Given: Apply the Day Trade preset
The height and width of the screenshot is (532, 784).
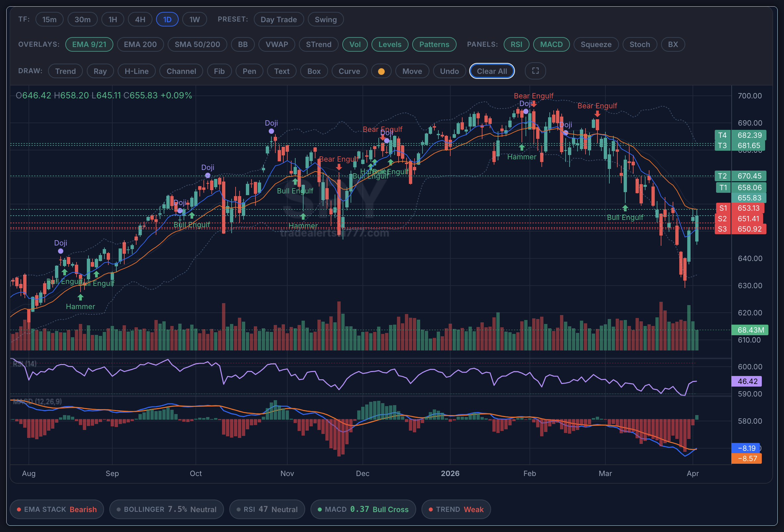Looking at the screenshot, I should 279,19.
